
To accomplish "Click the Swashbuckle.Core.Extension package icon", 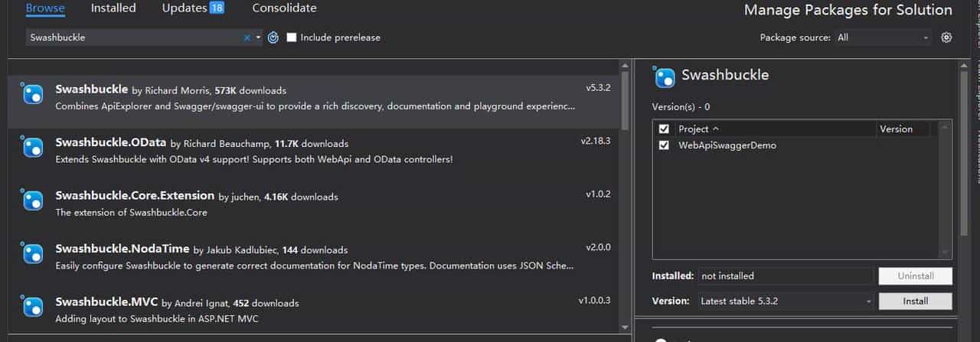I will 32,200.
